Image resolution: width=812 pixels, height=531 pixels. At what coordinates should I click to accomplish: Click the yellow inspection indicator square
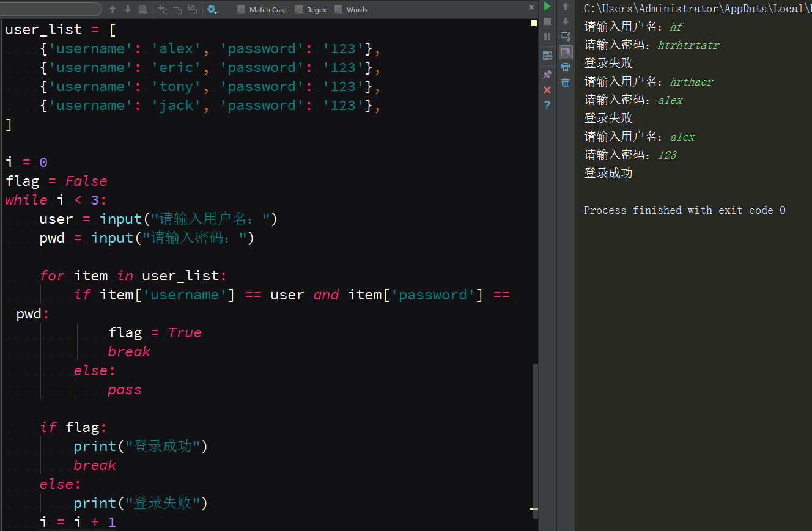(534, 23)
